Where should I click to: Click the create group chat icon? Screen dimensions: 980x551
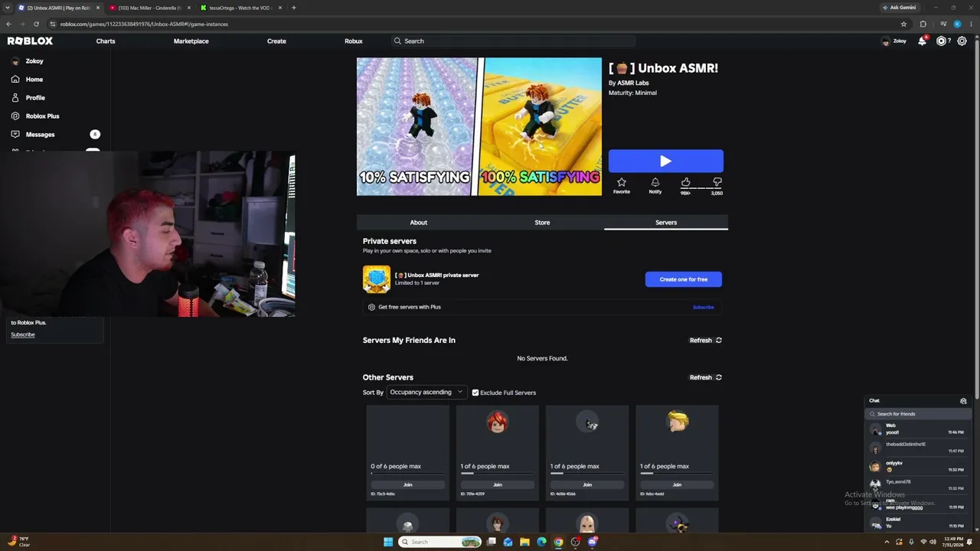(963, 401)
